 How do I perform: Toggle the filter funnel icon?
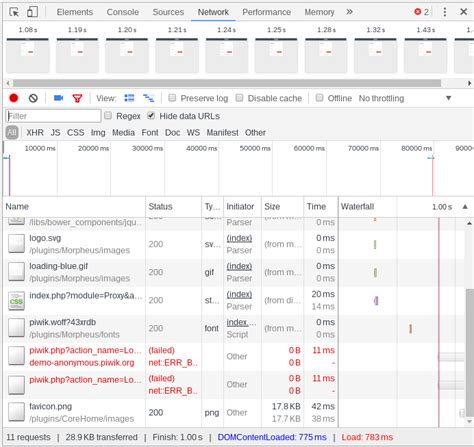[77, 98]
